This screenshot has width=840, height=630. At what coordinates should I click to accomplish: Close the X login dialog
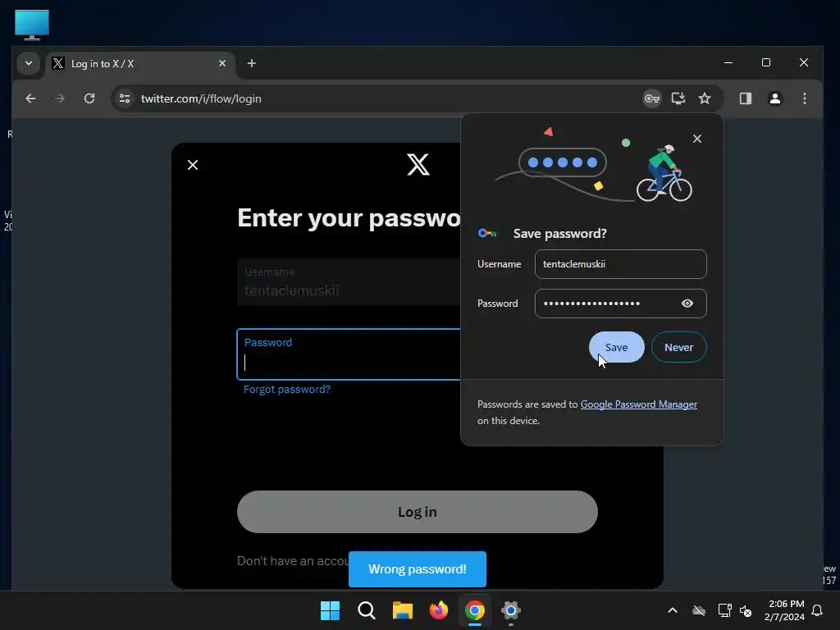coord(193,165)
